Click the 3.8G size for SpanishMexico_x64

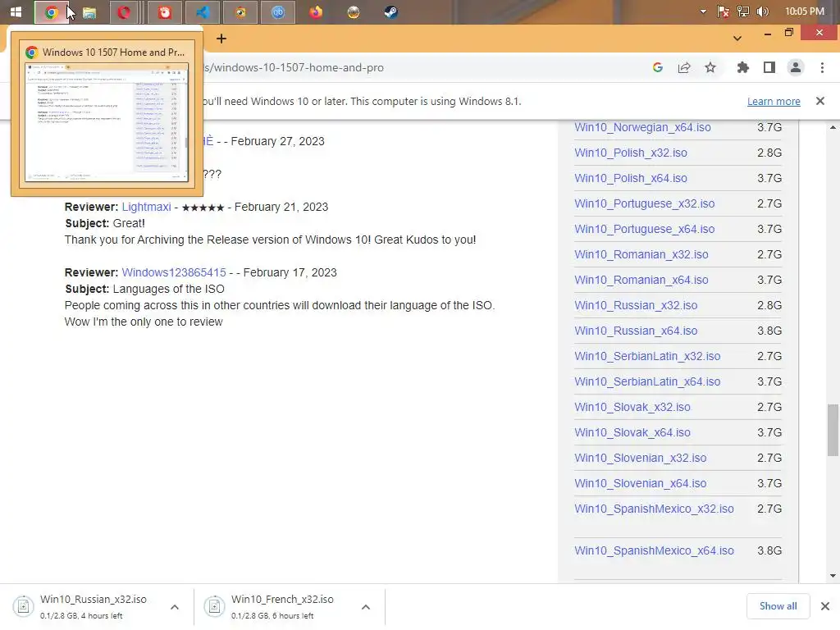769,550
